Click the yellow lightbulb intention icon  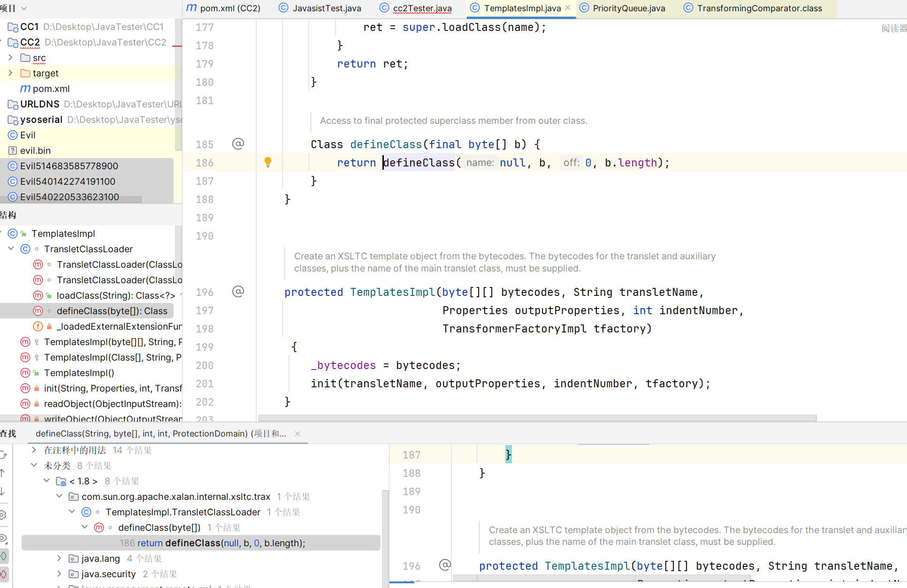point(268,162)
